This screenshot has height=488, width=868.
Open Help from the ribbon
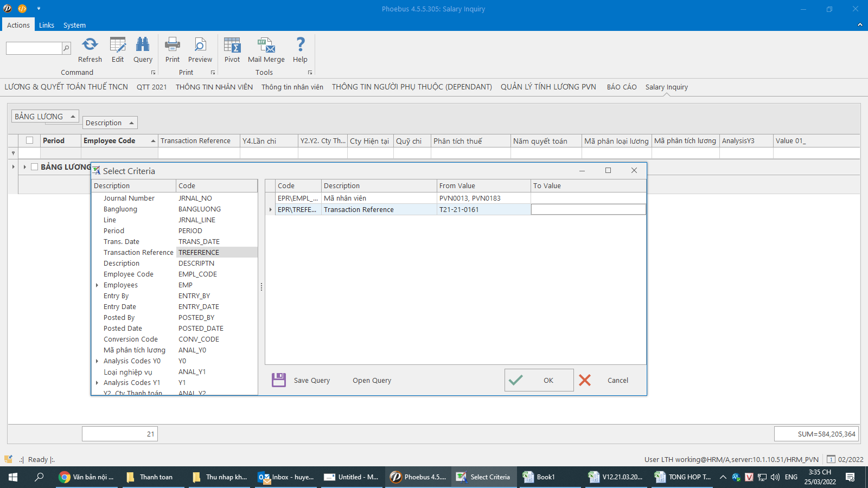[x=300, y=45]
